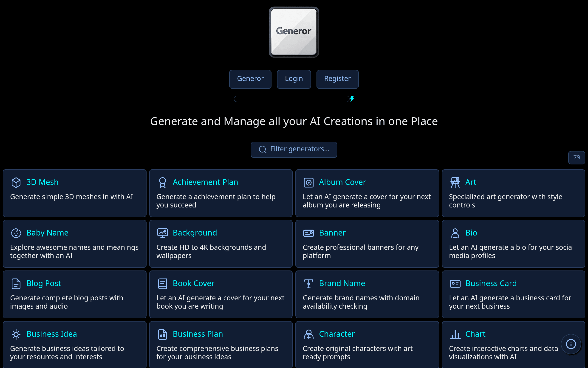Click 'Generate a achievement plan to help you succeed'
588x368 pixels.
pyautogui.click(x=216, y=201)
